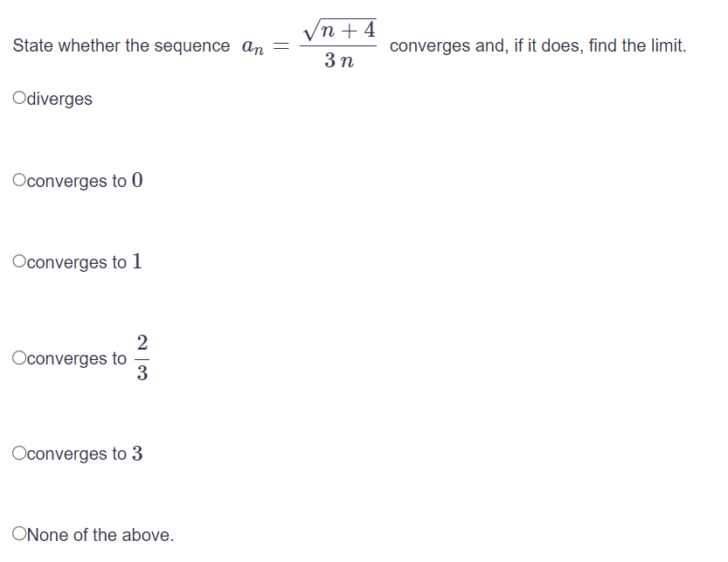The width and height of the screenshot is (728, 562).
Task: Click the 'converges to 0' label text
Action: [83, 180]
